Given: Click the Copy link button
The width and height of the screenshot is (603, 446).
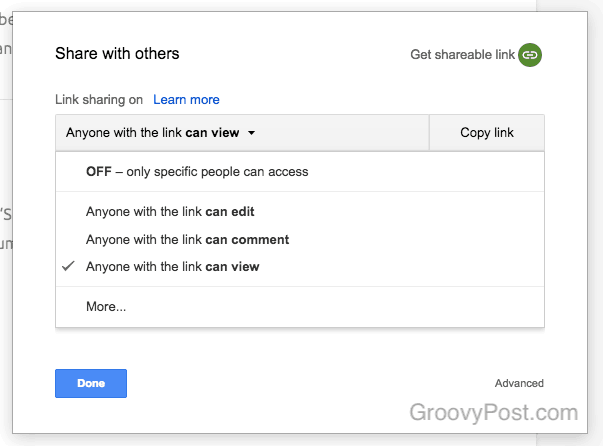Looking at the screenshot, I should coord(487,133).
